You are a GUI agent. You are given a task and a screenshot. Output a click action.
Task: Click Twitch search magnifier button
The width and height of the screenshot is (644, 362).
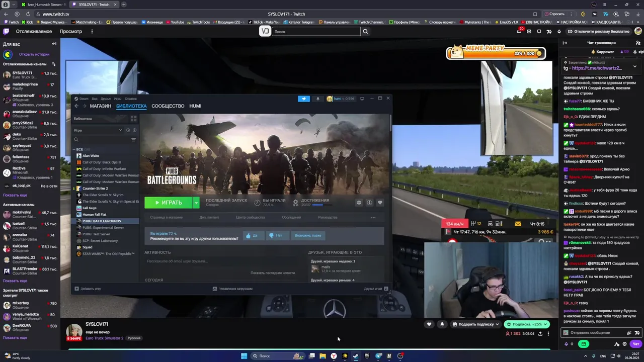click(x=366, y=31)
